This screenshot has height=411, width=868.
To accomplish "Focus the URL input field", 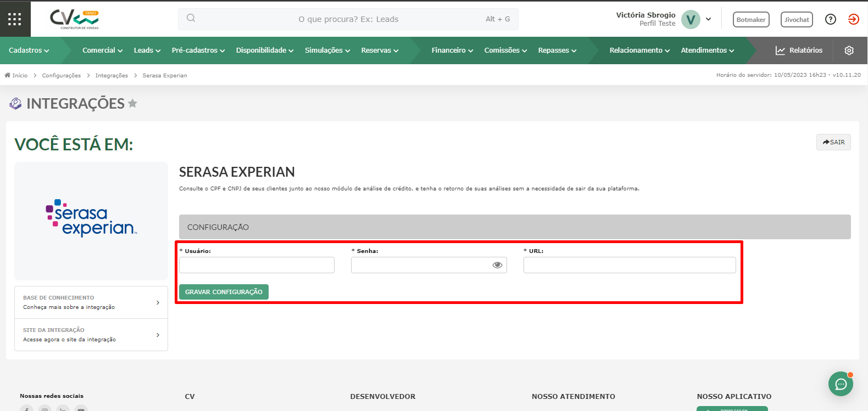I will 630,265.
